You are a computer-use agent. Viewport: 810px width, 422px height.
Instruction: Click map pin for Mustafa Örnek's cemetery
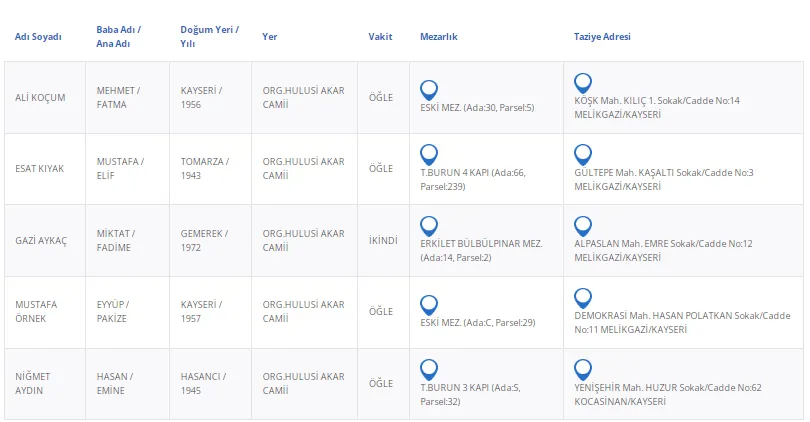tap(429, 304)
